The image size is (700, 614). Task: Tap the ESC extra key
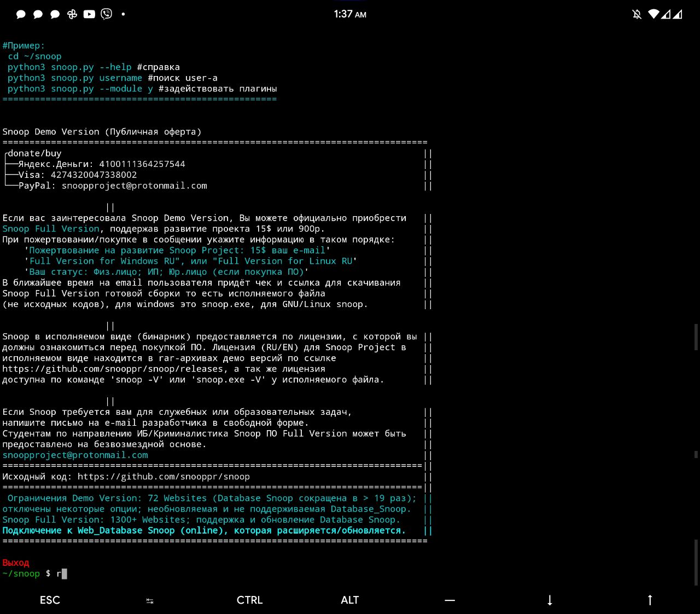(50, 600)
